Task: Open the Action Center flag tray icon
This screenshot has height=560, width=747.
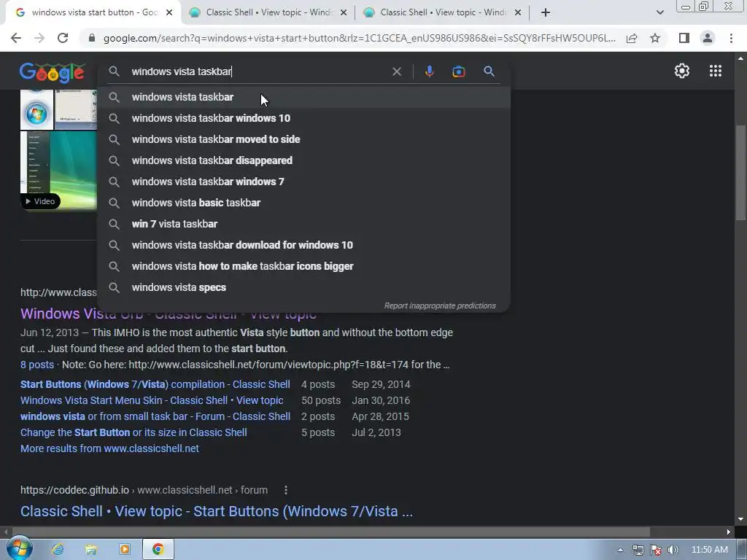Action: [656, 550]
